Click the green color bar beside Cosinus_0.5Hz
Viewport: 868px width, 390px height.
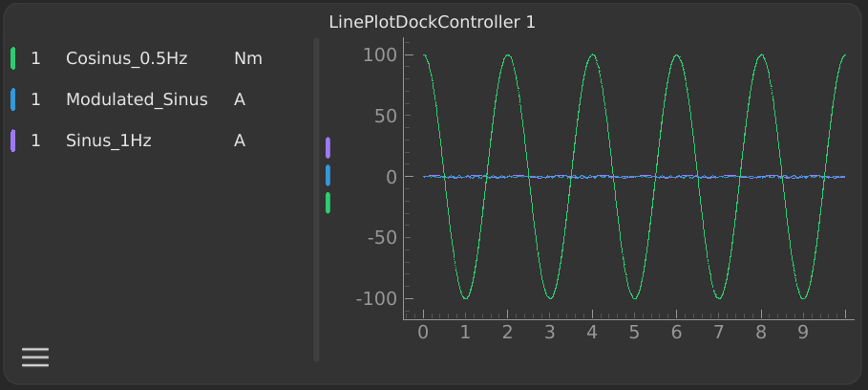tap(12, 58)
